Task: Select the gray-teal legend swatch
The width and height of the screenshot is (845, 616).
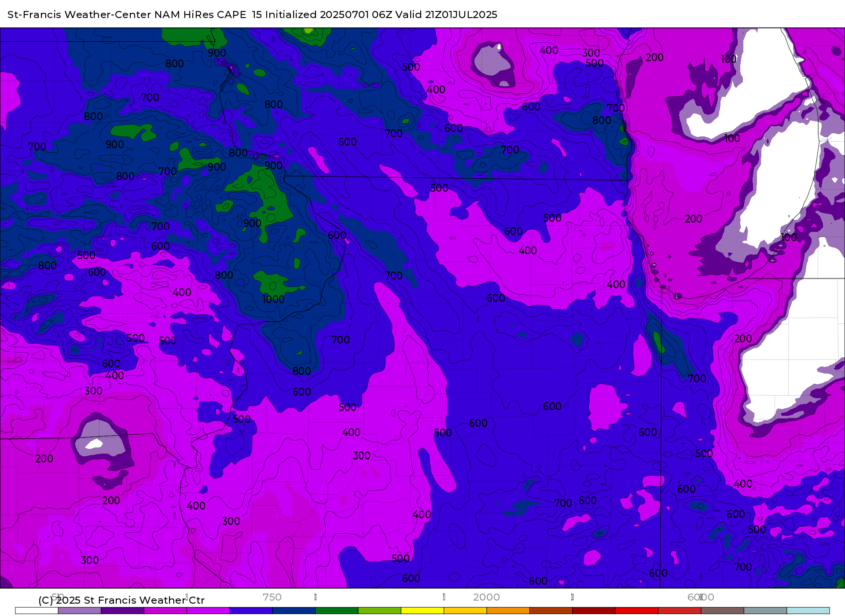Action: tap(765, 611)
